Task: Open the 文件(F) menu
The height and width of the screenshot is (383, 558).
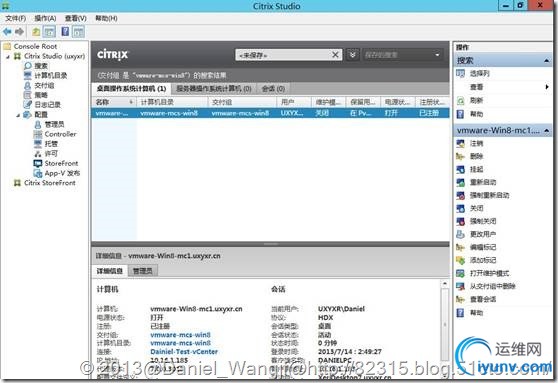Action: click(x=15, y=18)
